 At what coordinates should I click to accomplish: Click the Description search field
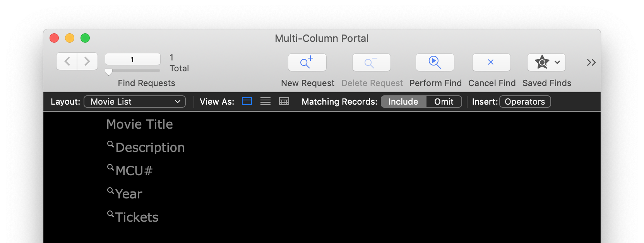[150, 148]
